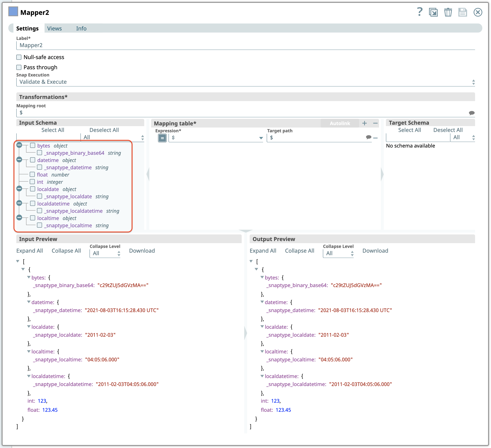Screen dimensions: 491x448
Task: Check the float number field checkbox
Action: (x=32, y=174)
